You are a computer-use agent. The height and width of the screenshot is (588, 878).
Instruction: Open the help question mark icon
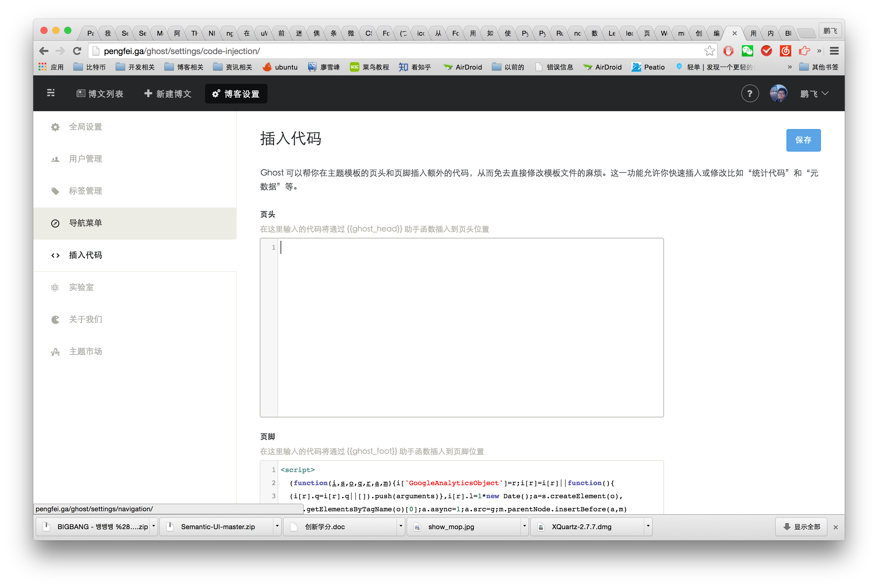pos(750,94)
